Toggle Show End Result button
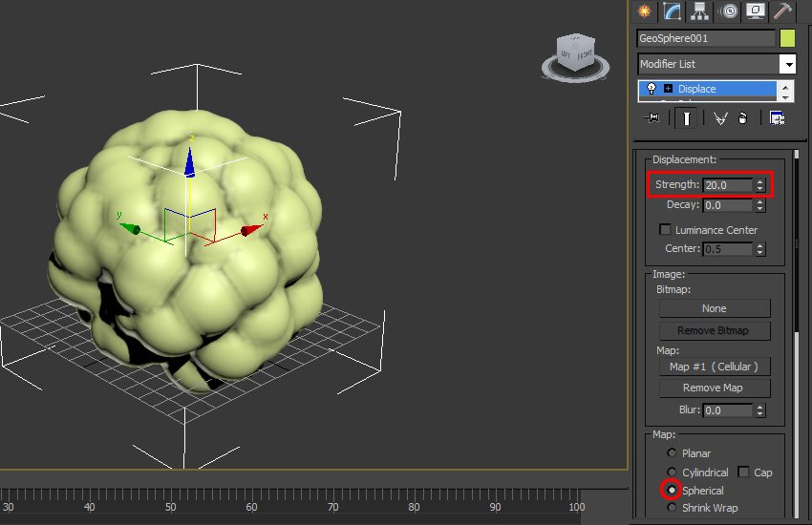The height and width of the screenshot is (525, 812). (685, 117)
